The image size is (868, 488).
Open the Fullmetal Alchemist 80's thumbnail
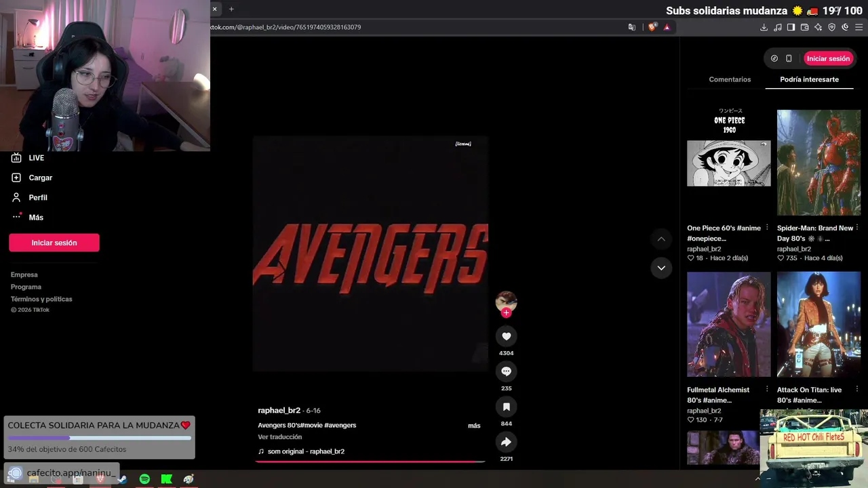(729, 325)
